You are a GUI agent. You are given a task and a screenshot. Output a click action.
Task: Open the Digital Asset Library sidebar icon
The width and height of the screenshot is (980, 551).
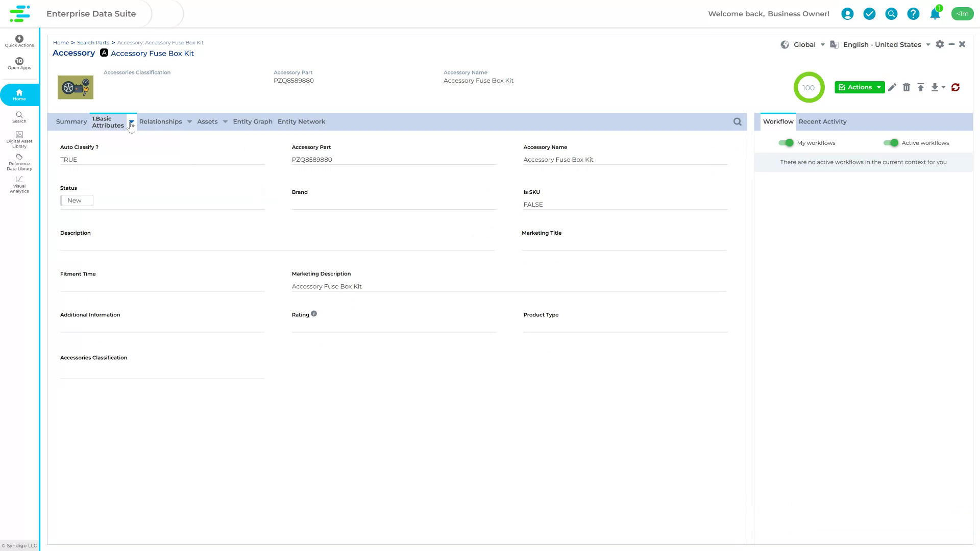point(19,138)
